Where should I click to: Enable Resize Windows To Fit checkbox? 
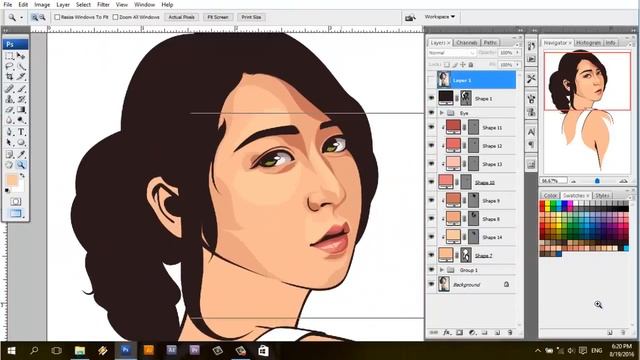(57, 17)
